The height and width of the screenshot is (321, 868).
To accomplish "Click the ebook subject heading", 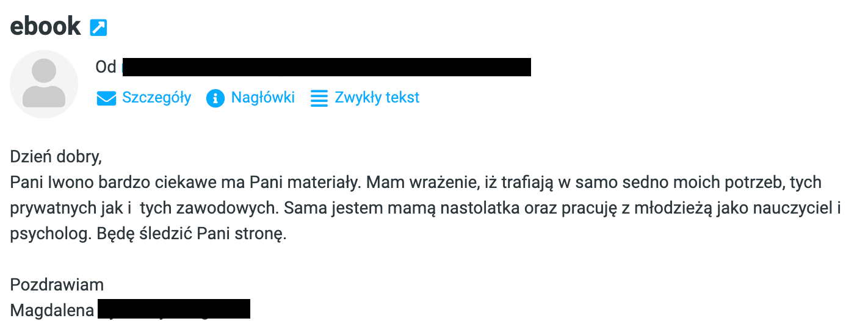I will [x=46, y=26].
